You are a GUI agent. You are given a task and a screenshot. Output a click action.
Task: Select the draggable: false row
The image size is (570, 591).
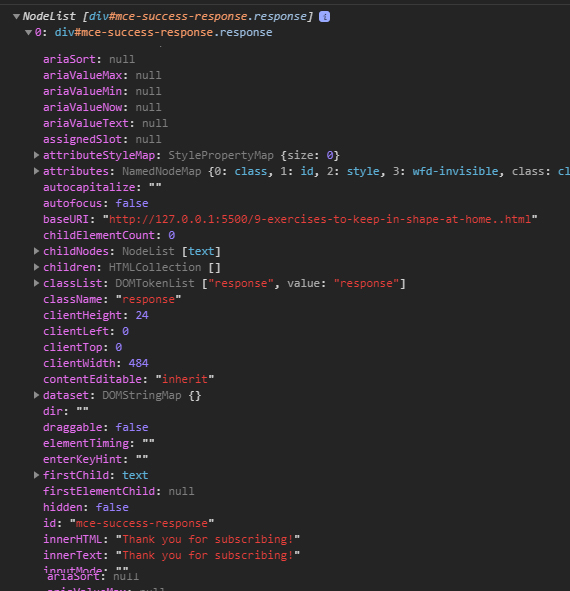(x=95, y=427)
